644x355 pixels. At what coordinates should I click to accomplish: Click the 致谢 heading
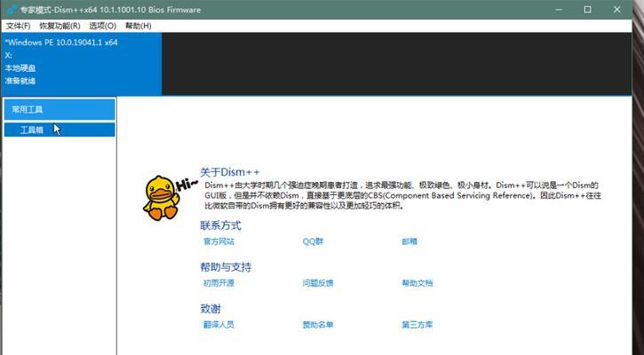point(211,309)
